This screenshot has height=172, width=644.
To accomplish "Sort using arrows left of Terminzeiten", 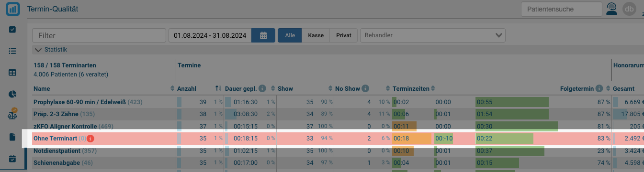I will pyautogui.click(x=388, y=89).
